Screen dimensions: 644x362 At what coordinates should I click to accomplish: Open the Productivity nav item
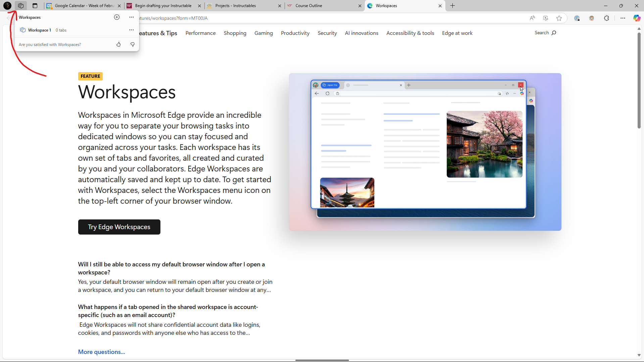295,33
